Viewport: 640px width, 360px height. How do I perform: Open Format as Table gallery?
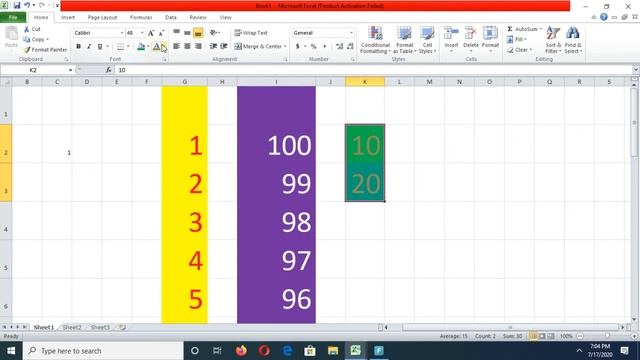(404, 40)
